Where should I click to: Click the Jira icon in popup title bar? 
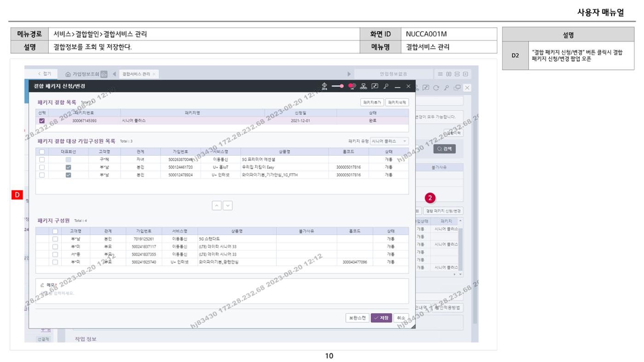(324, 86)
